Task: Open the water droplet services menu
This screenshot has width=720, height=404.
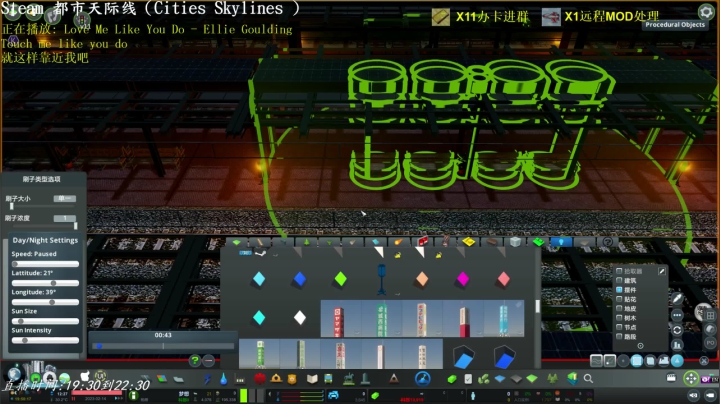Action: pos(223,379)
